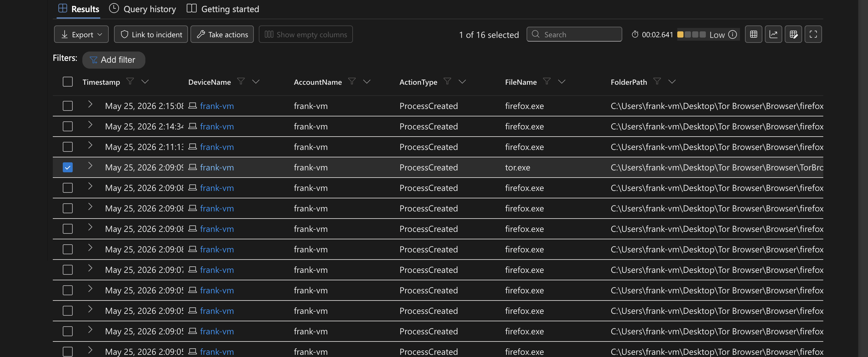This screenshot has height=357, width=868.
Task: Open the Getting started tab
Action: 223,9
